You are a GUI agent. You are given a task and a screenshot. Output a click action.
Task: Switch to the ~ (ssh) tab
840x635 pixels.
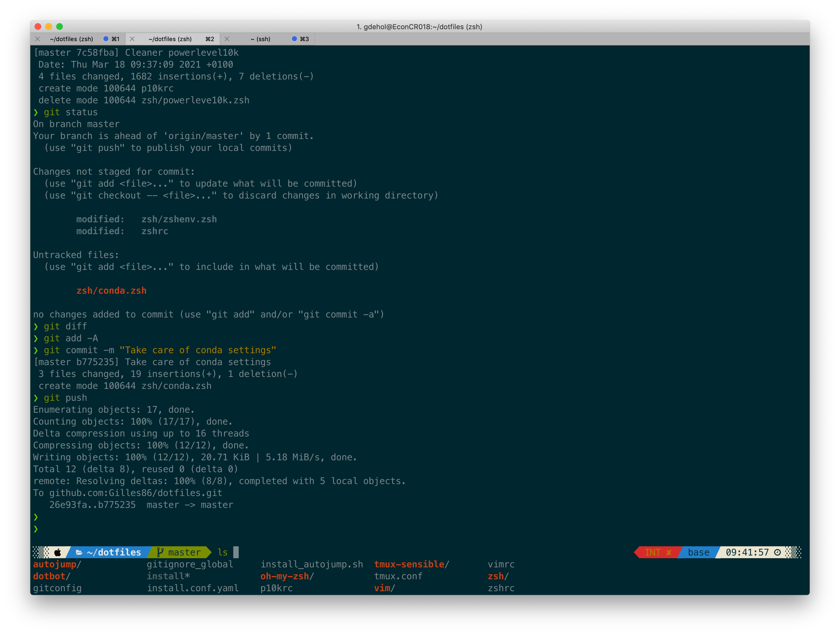point(261,39)
